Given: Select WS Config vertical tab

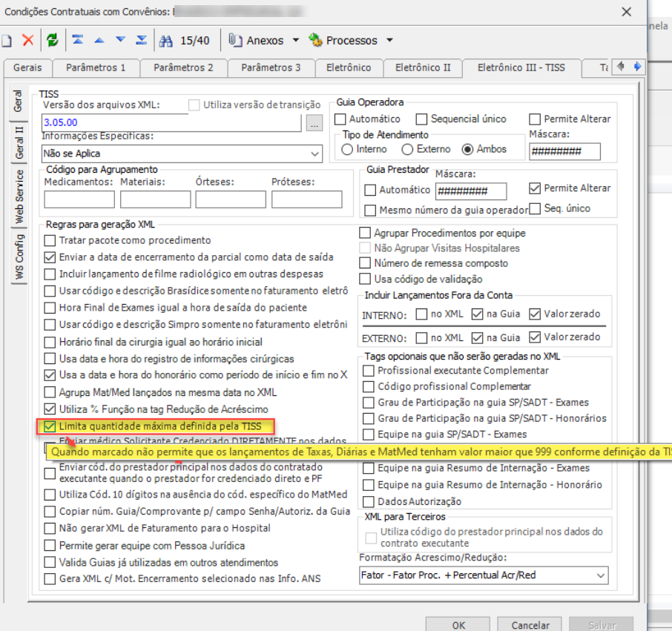Looking at the screenshot, I should (19, 257).
